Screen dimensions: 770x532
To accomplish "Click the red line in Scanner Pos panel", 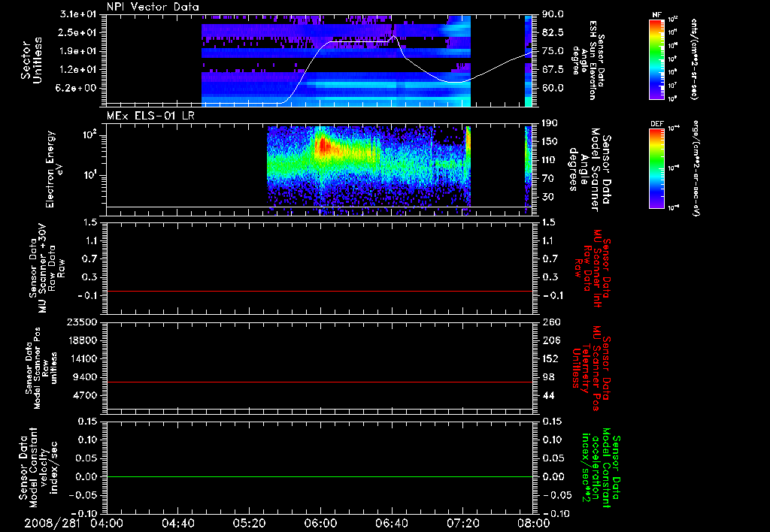I will (320, 382).
